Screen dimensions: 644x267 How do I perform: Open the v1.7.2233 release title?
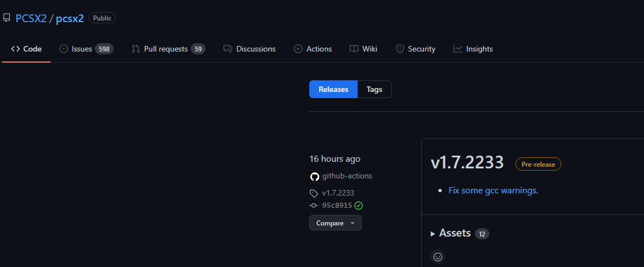tap(467, 162)
